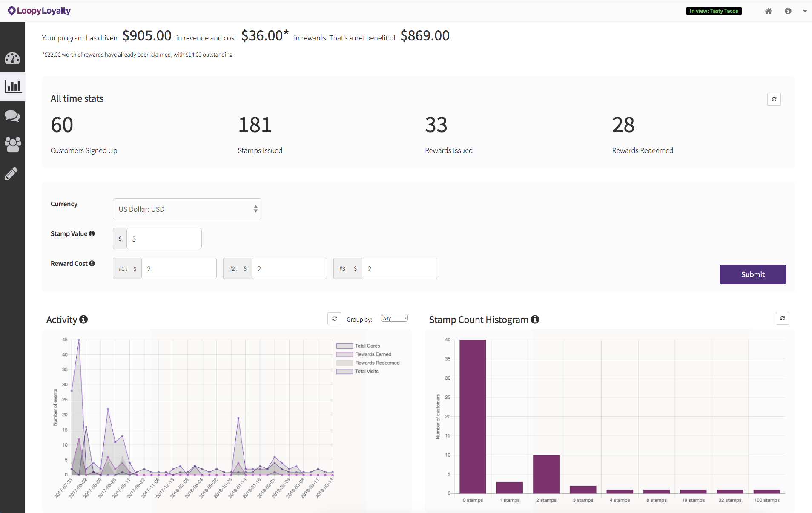
Task: Expand the account dropdown caret at top right
Action: coord(805,11)
